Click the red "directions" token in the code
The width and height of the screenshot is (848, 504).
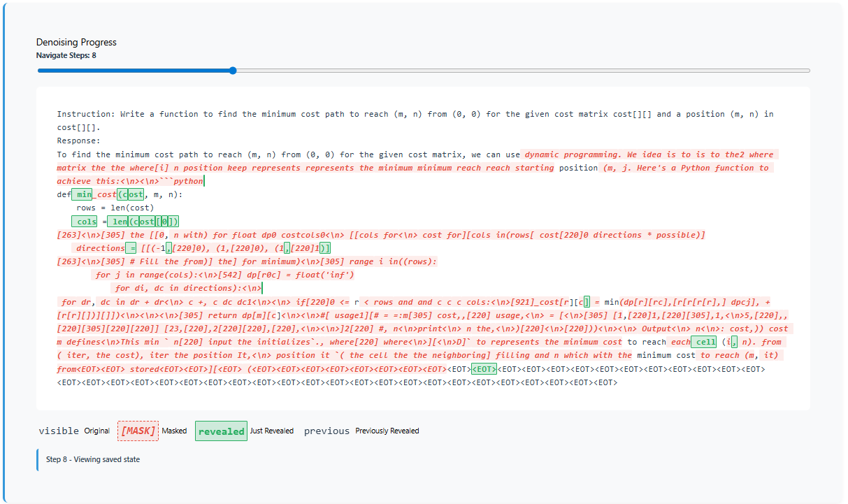(x=100, y=248)
